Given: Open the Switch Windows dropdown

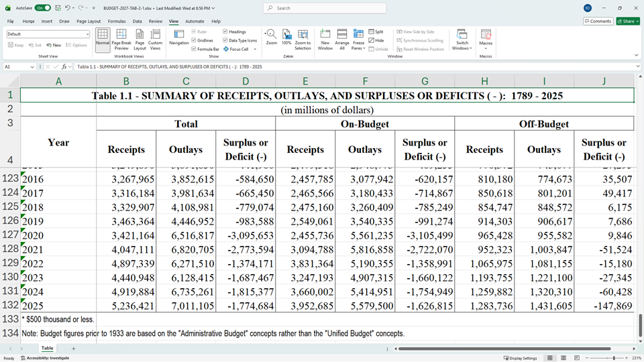Looking at the screenshot, I should coord(462,40).
